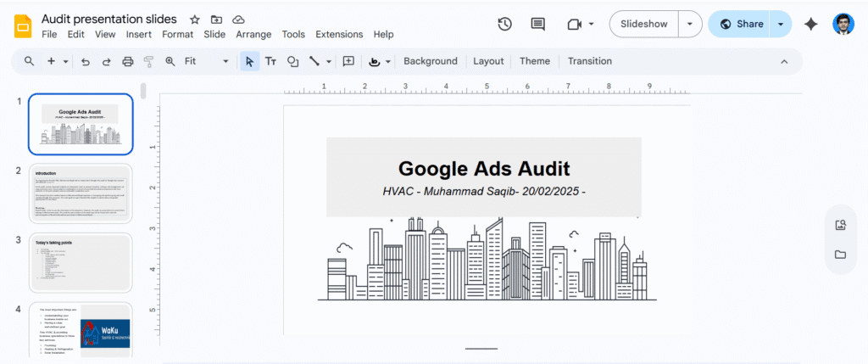868x364 pixels.
Task: Click the Share button
Action: (743, 25)
